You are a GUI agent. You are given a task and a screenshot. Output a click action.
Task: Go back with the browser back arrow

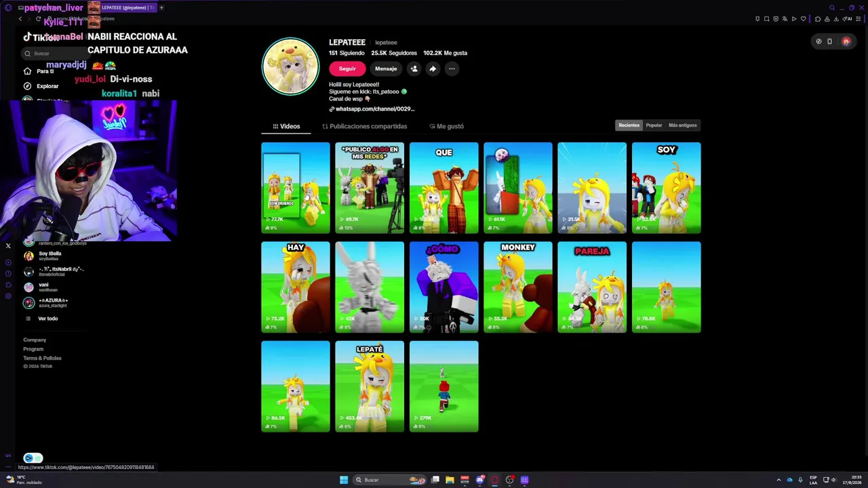tap(20, 19)
